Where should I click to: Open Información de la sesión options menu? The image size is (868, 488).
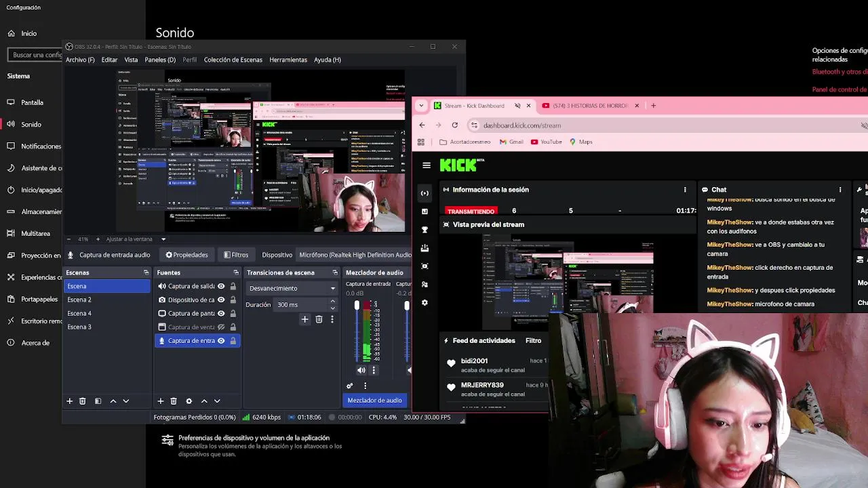coord(685,190)
